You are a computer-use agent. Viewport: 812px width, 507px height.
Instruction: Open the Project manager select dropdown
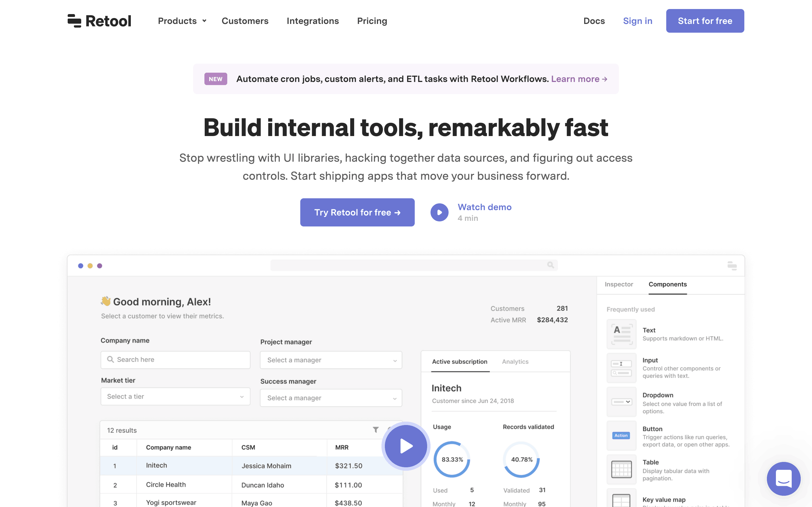pyautogui.click(x=331, y=360)
